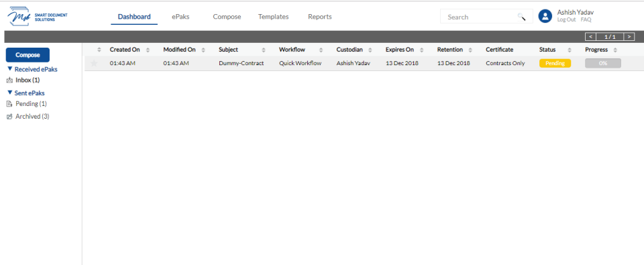The height and width of the screenshot is (265, 644).
Task: Sort by the Progress column arrows
Action: [x=615, y=50]
